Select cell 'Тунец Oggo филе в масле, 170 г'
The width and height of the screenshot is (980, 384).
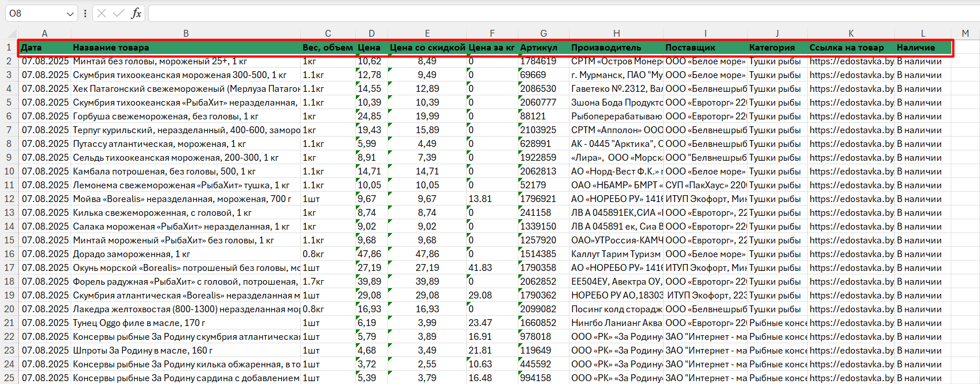pos(186,323)
